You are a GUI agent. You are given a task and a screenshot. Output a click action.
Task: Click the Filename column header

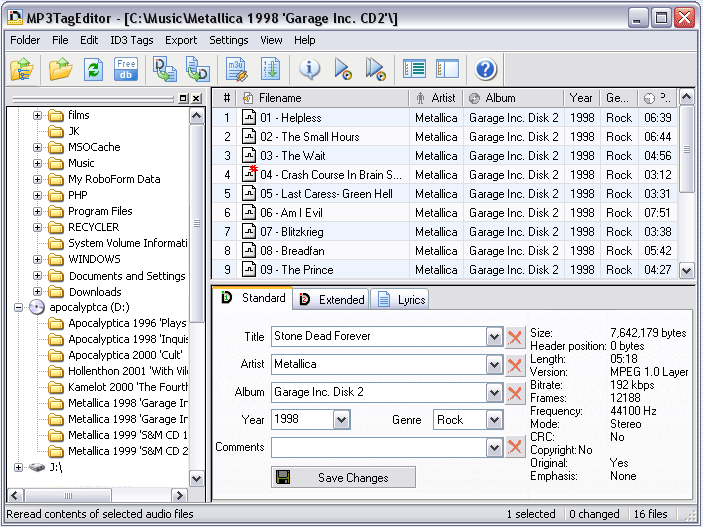[280, 98]
